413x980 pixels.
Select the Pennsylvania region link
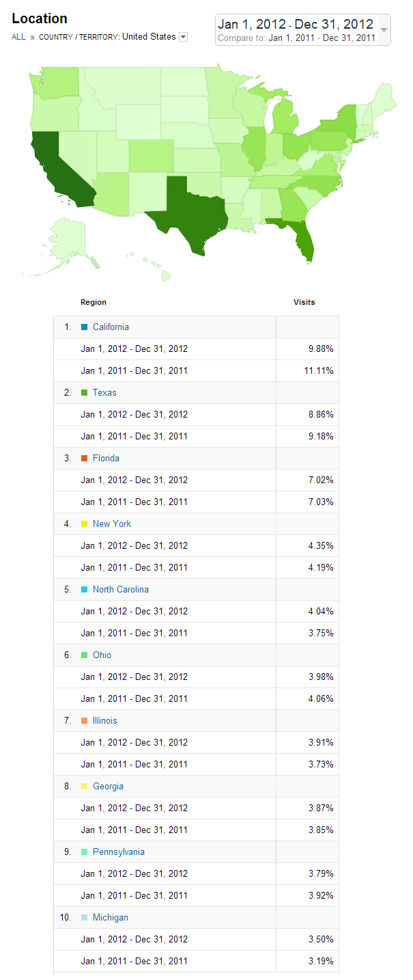pos(119,852)
